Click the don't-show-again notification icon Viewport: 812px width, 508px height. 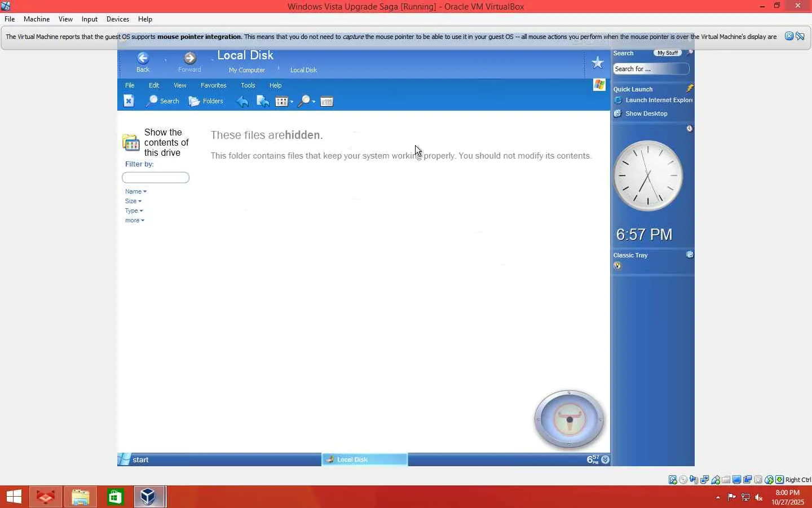pos(800,36)
